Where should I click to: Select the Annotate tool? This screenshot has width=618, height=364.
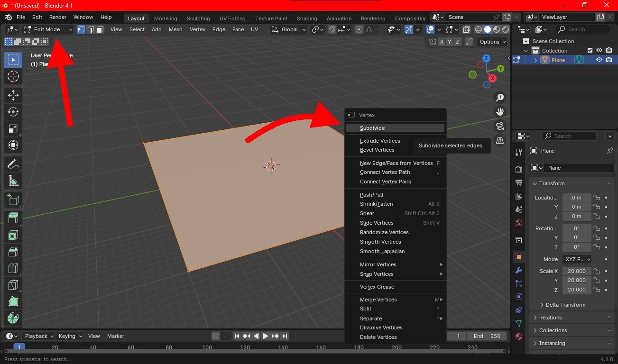[13, 164]
